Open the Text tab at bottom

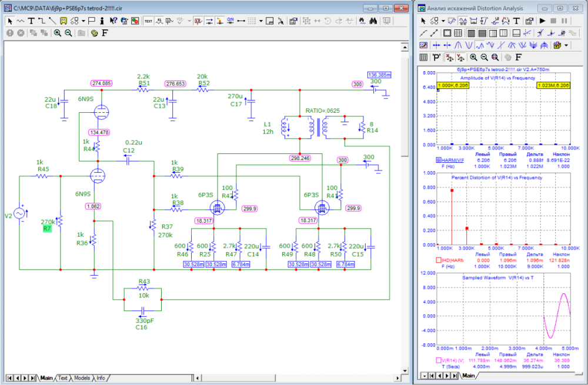[x=62, y=377]
